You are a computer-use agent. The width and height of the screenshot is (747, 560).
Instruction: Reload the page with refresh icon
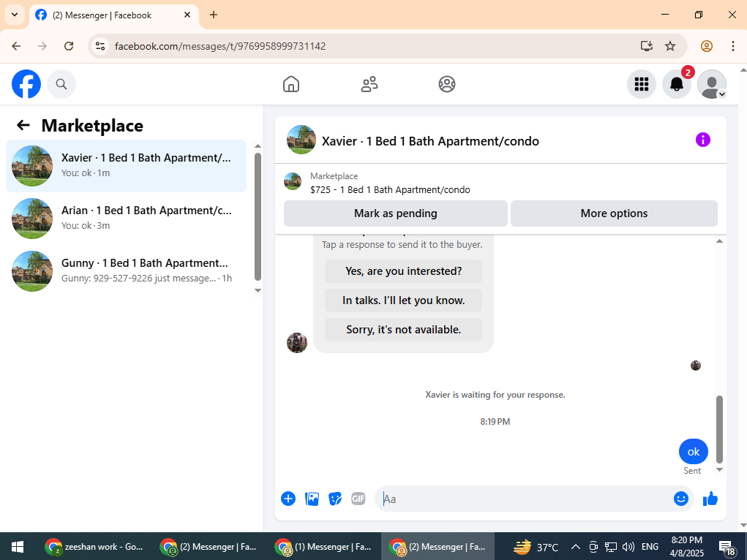[69, 46]
